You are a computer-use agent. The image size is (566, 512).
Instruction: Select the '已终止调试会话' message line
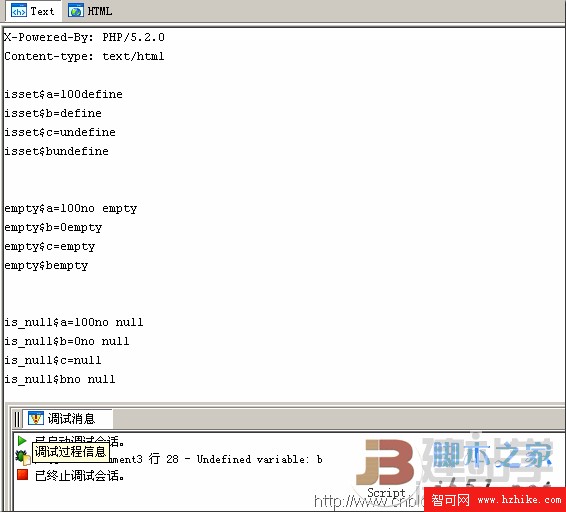tap(79, 476)
